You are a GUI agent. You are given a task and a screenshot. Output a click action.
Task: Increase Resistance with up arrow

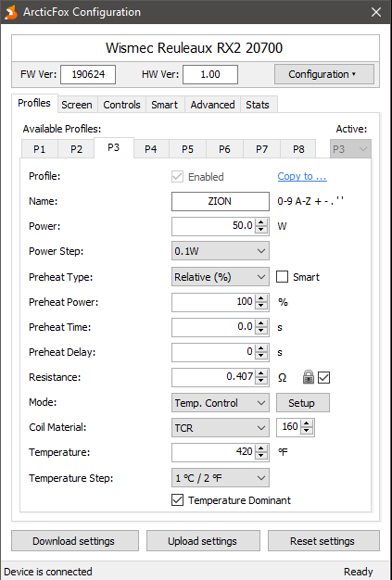261,373
